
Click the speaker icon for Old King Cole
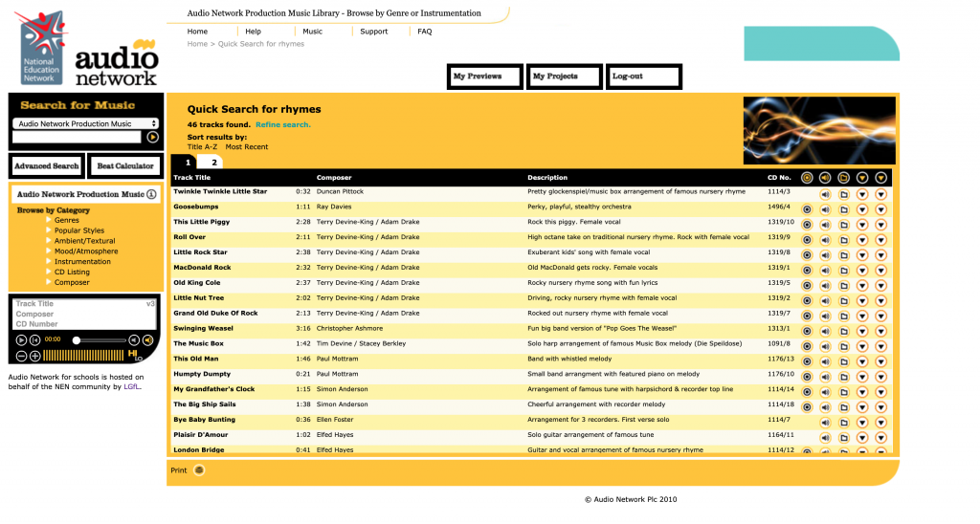[x=825, y=286]
